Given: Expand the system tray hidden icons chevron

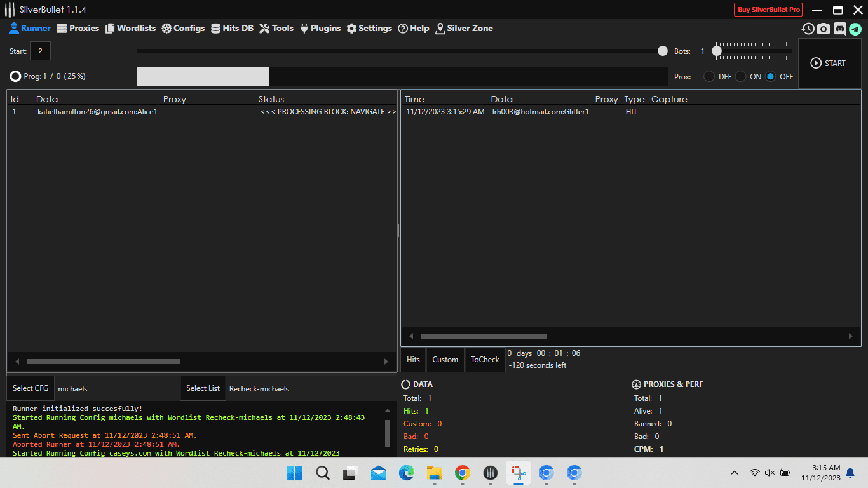Looking at the screenshot, I should (735, 473).
